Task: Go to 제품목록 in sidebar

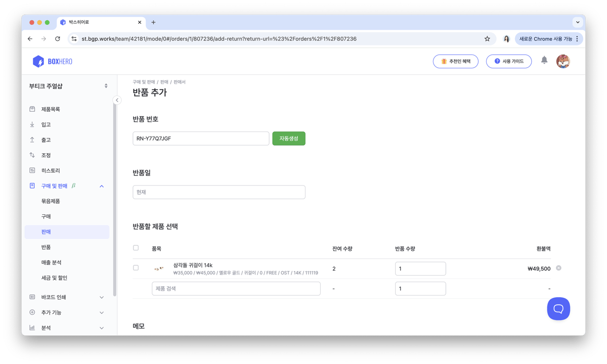Action: tap(51, 109)
